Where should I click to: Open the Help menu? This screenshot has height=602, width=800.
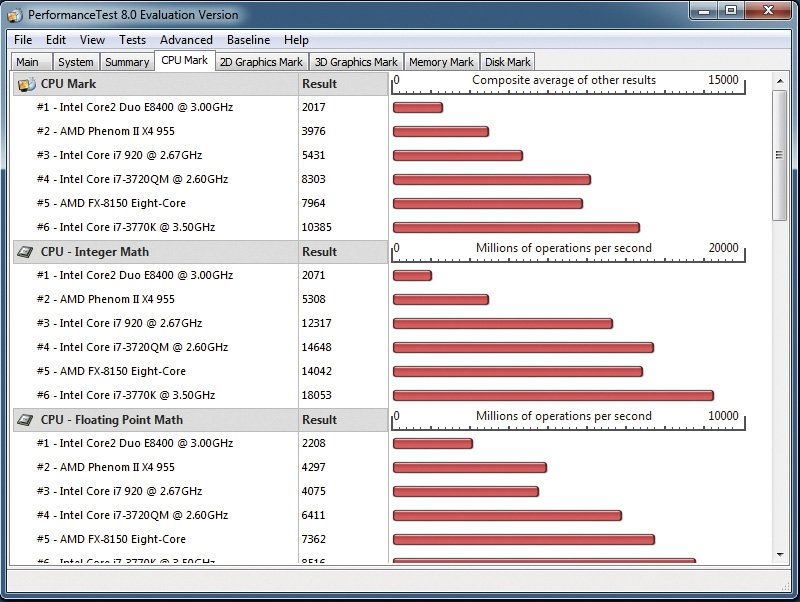(296, 40)
